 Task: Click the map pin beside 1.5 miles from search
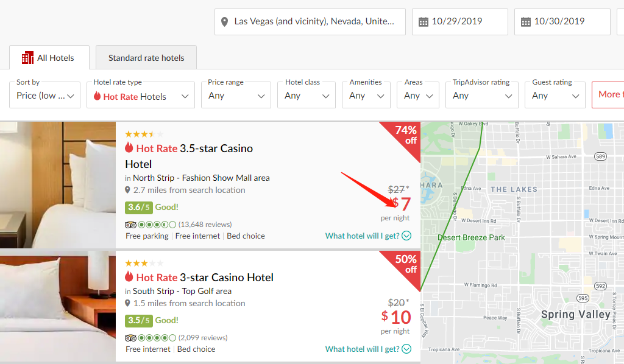coord(127,303)
